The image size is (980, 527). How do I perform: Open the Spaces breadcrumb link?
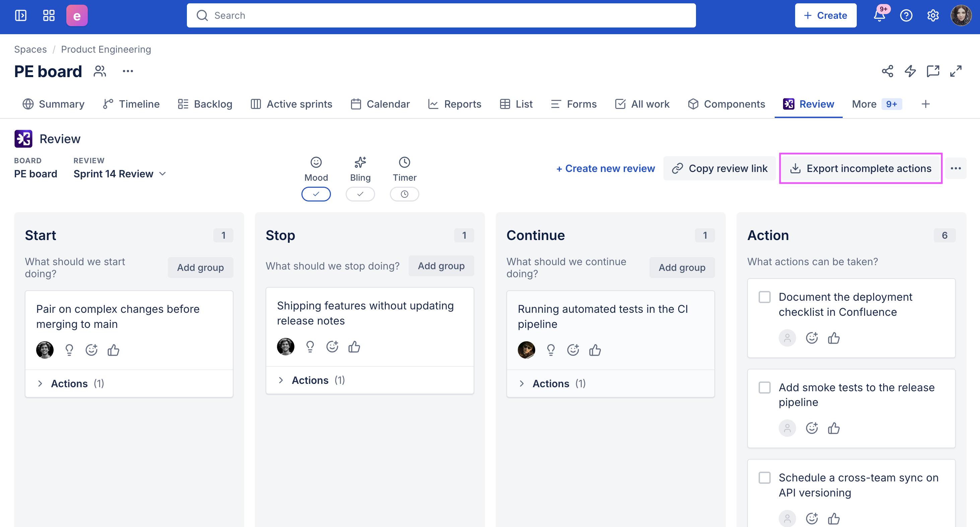30,49
